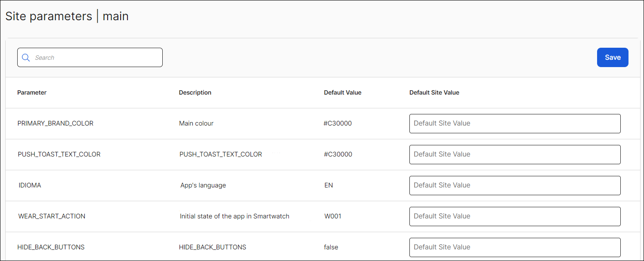The height and width of the screenshot is (261, 644).
Task: Click the HIDE_BACK_BUTTONS site value input box
Action: 514,247
